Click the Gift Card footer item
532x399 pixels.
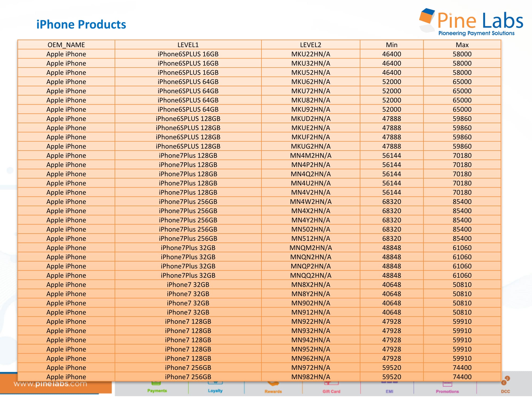point(331,391)
